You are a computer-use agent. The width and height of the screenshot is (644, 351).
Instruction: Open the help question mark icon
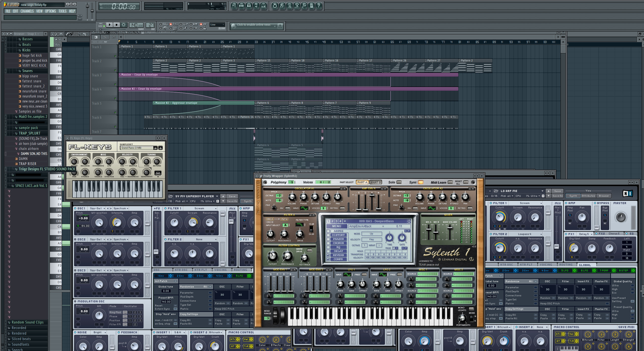tap(319, 6)
